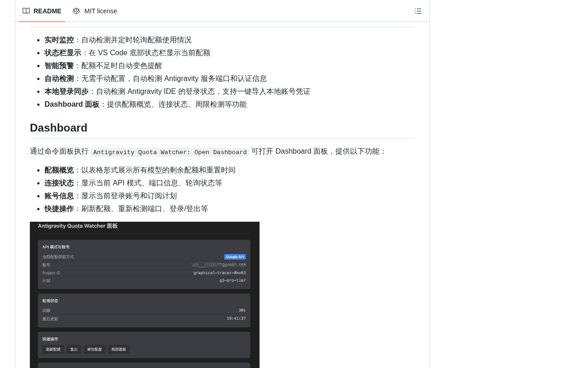Click the 'Dashboard 面板' bullet line

146,104
